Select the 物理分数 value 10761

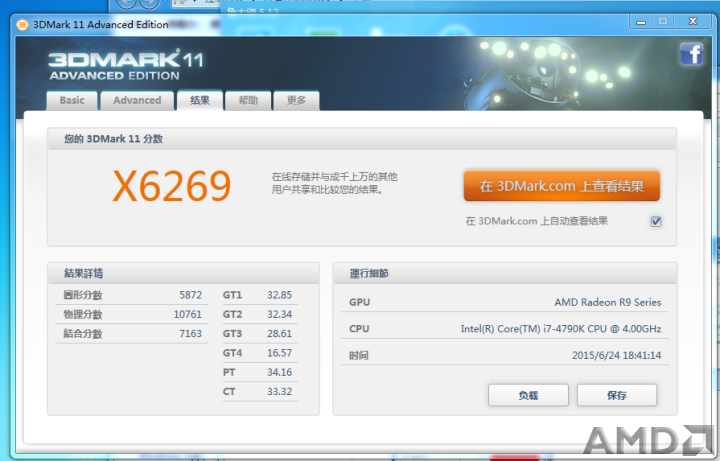188,314
